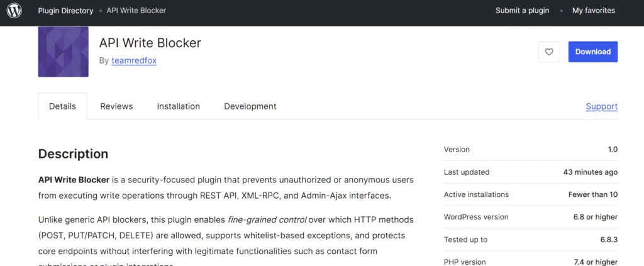The width and height of the screenshot is (644, 266).
Task: Click the blue Download button
Action: [x=592, y=52]
